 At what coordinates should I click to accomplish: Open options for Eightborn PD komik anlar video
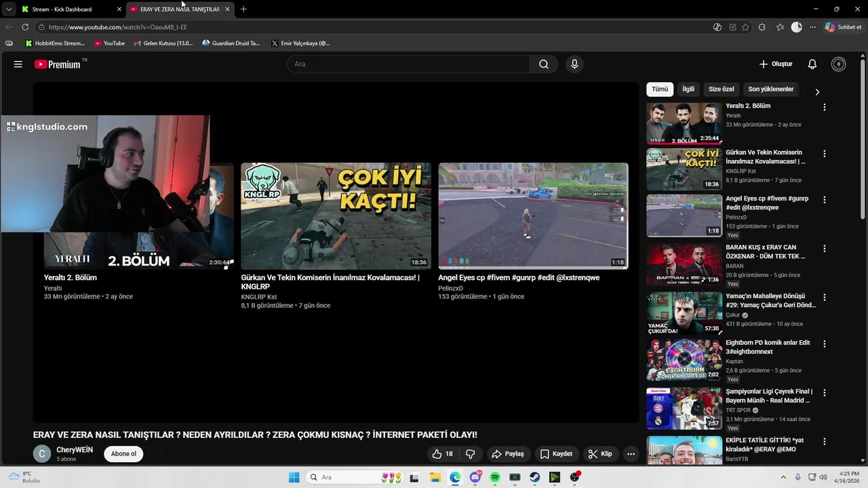(825, 344)
